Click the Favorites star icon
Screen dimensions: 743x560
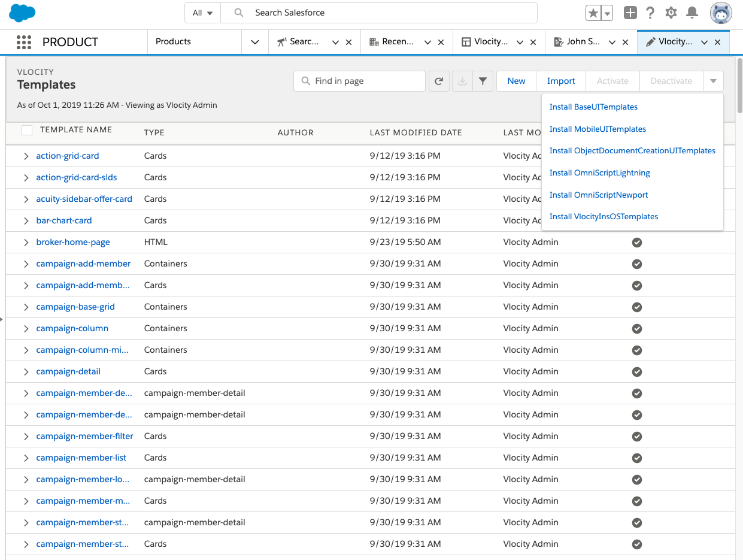pyautogui.click(x=593, y=13)
